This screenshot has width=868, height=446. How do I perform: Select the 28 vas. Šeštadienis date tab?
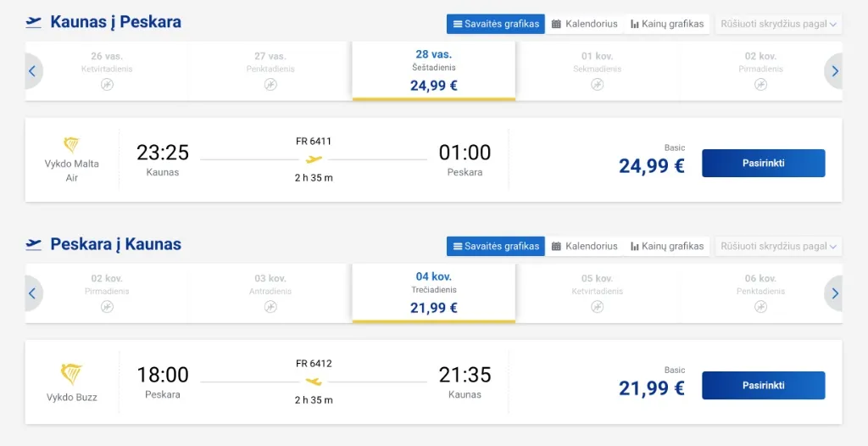pyautogui.click(x=434, y=70)
